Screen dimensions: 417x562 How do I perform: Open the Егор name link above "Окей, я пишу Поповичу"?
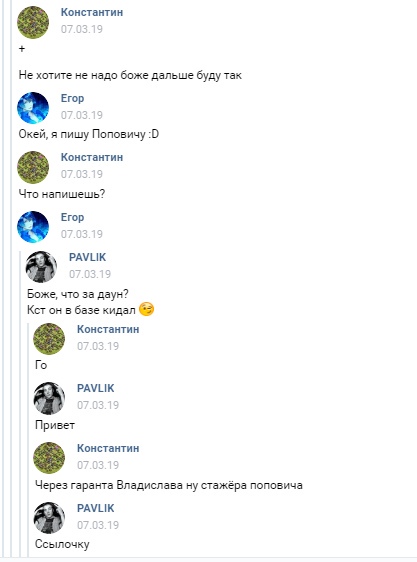[72, 98]
